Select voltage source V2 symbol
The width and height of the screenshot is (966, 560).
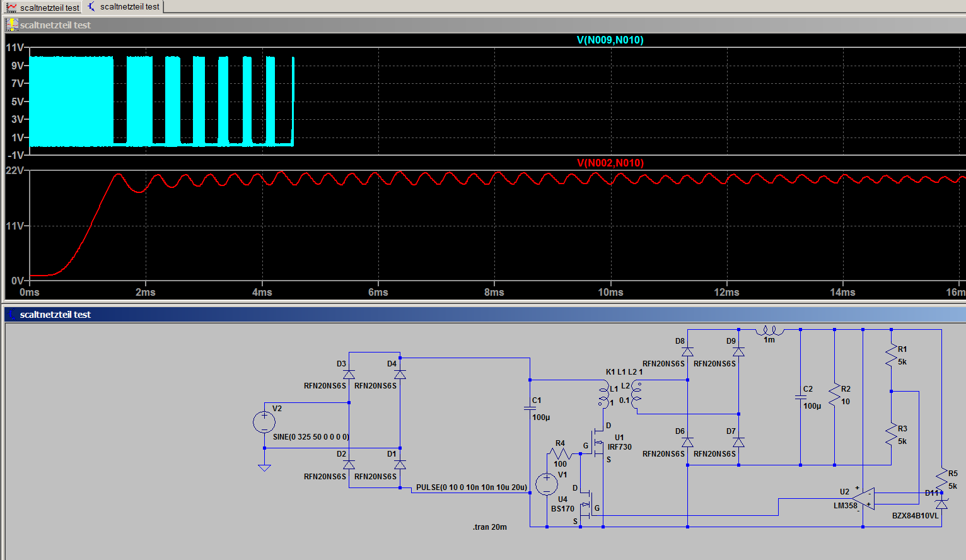point(264,422)
